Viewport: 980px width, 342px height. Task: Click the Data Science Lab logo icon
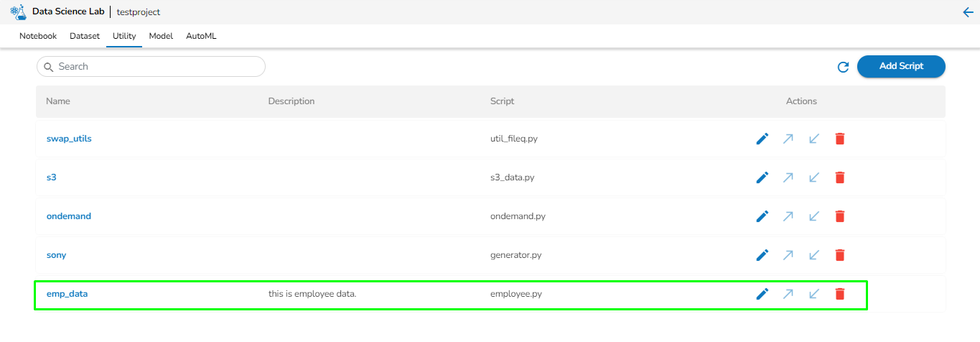[x=19, y=12]
